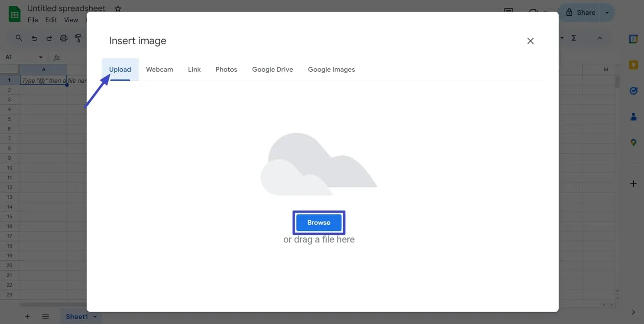Select column M header
Image resolution: width=644 pixels, height=324 pixels.
pyautogui.click(x=606, y=70)
